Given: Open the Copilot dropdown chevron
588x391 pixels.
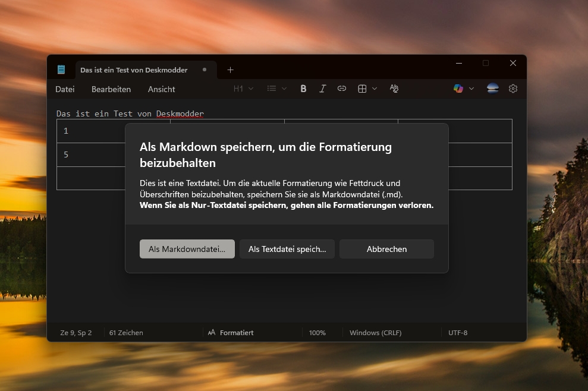Looking at the screenshot, I should 471,89.
